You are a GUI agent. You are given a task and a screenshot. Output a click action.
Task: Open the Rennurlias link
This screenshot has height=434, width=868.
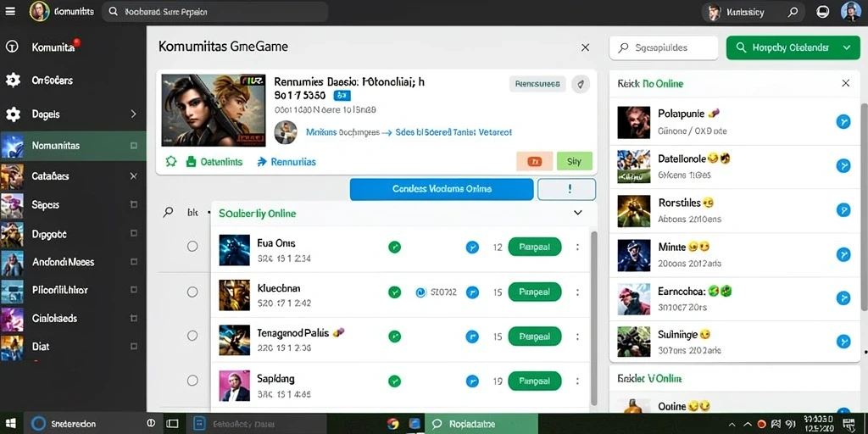[287, 162]
